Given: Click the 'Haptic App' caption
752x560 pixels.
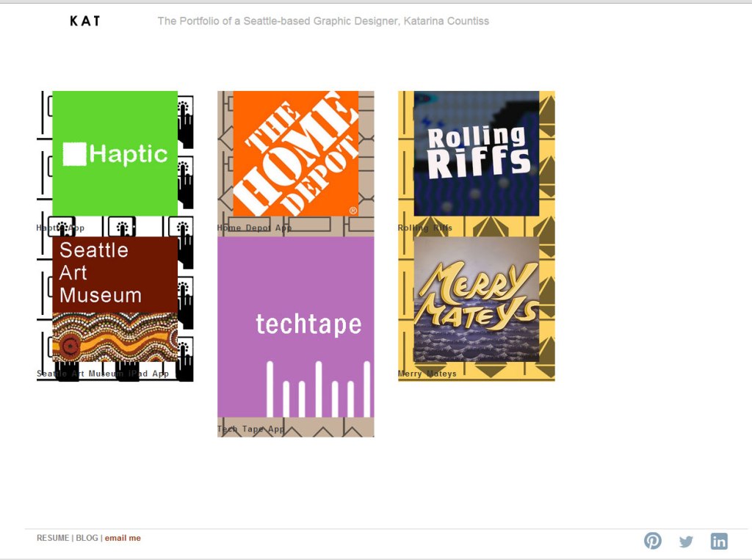Looking at the screenshot, I should pos(60,228).
